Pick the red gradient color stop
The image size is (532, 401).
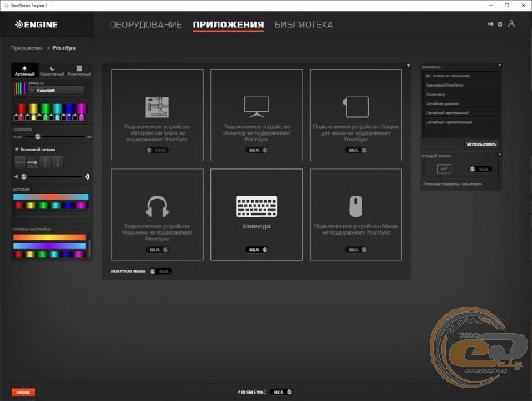[x=22, y=118]
